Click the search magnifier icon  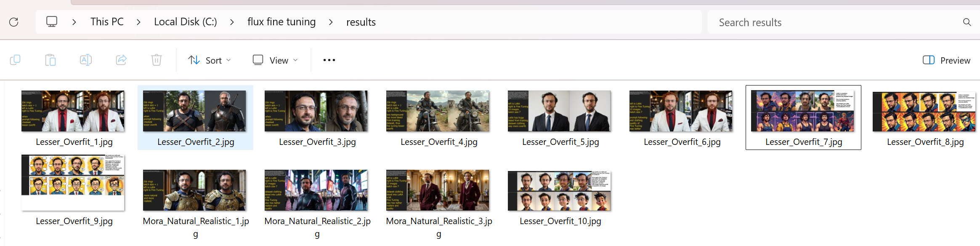tap(967, 22)
